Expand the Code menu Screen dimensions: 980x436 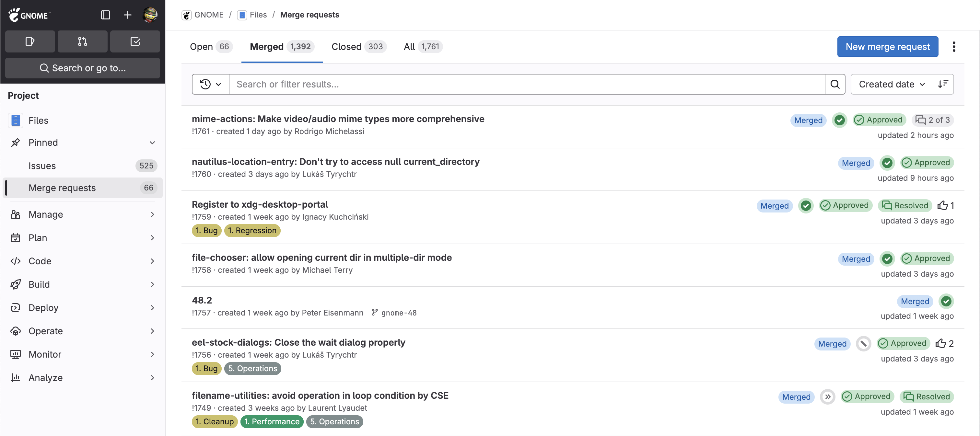pyautogui.click(x=83, y=261)
